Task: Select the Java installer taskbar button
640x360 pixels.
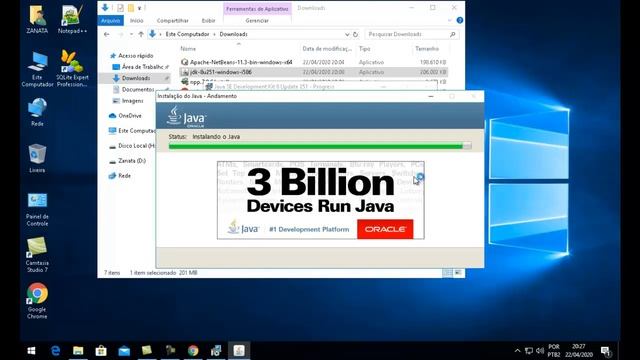Action: [x=239, y=351]
